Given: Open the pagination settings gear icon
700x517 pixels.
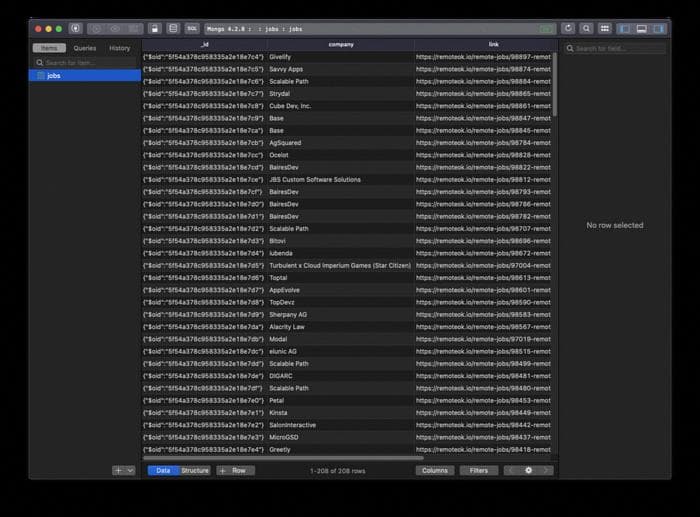Looking at the screenshot, I should tap(529, 471).
